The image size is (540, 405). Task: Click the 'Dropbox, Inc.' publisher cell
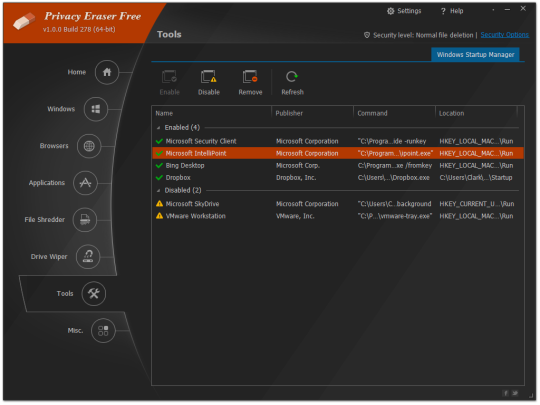[296, 178]
